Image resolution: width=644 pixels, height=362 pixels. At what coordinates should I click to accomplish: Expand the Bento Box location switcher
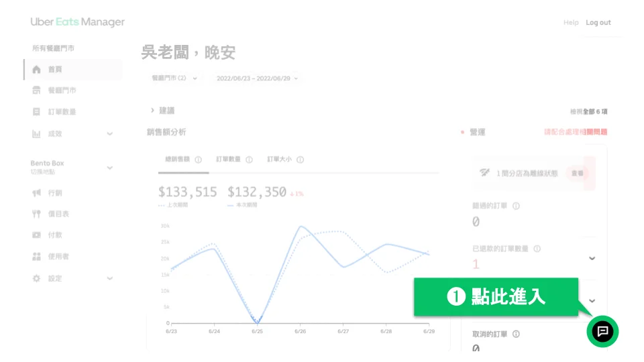coord(109,168)
